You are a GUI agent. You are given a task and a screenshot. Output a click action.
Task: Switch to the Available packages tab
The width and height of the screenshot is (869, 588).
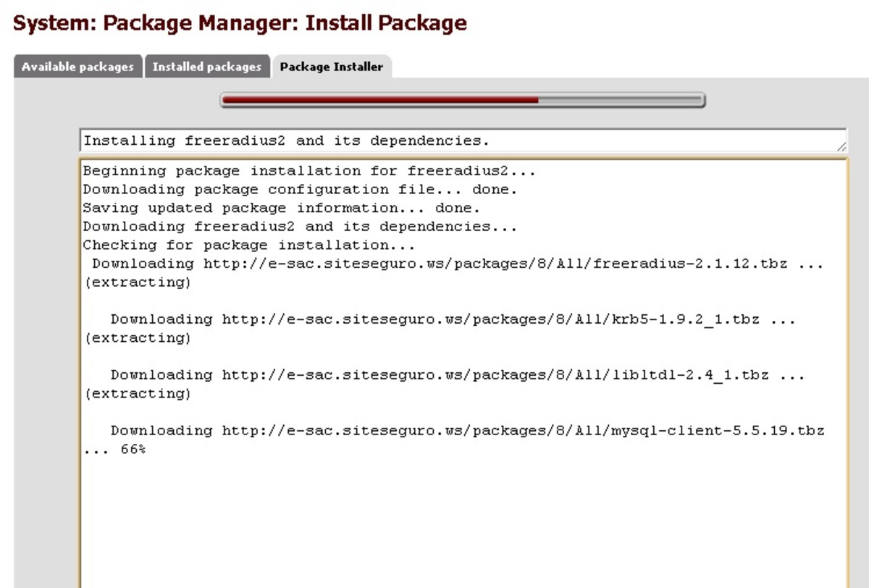click(x=77, y=67)
